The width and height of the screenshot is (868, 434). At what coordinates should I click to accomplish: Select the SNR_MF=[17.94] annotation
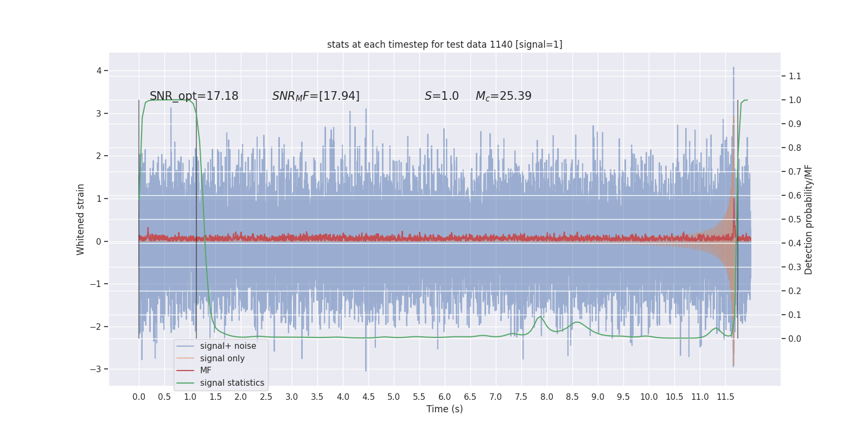point(316,96)
